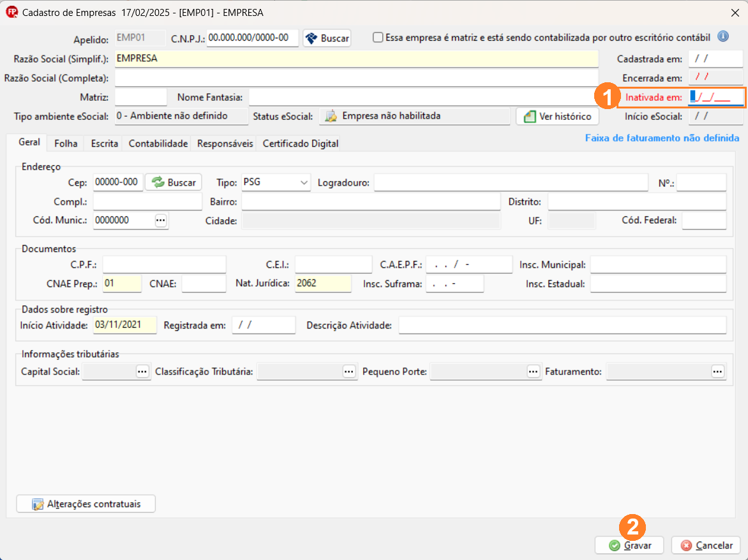Screen dimensions: 748x560
Task: Open Alterações contratuais
Action: click(86, 504)
